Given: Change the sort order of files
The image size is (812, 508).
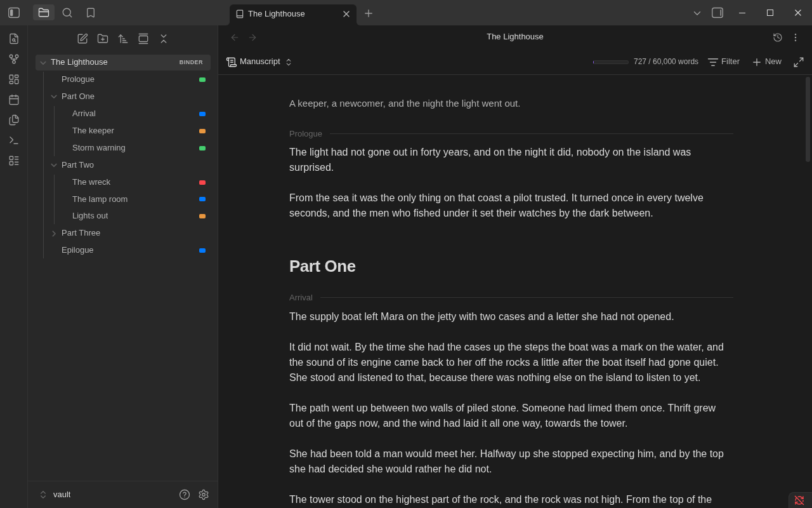Looking at the screenshot, I should click(123, 39).
